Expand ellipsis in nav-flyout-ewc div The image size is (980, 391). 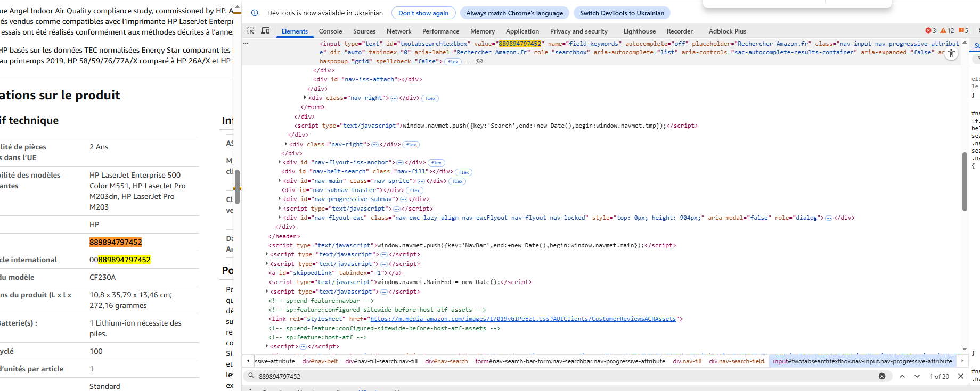[828, 218]
